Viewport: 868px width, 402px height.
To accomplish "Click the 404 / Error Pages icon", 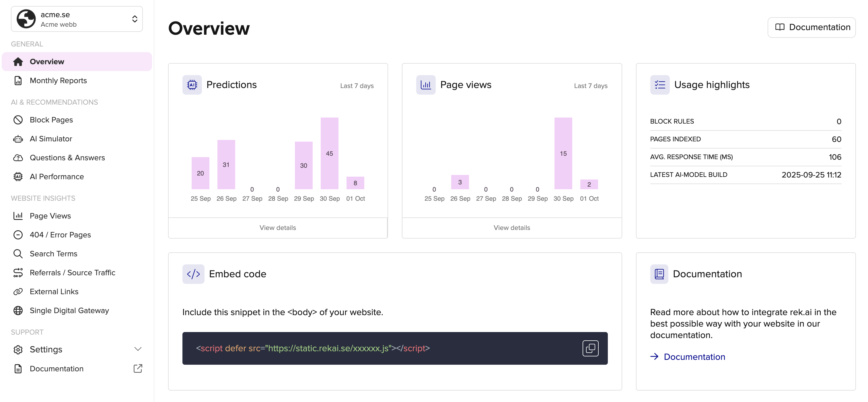I will pyautogui.click(x=18, y=235).
